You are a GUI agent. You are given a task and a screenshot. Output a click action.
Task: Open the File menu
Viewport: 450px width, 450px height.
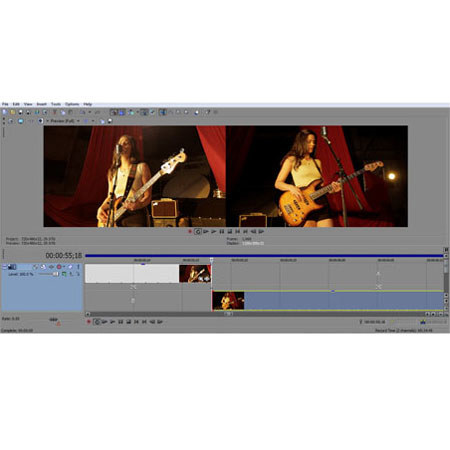[x=5, y=104]
